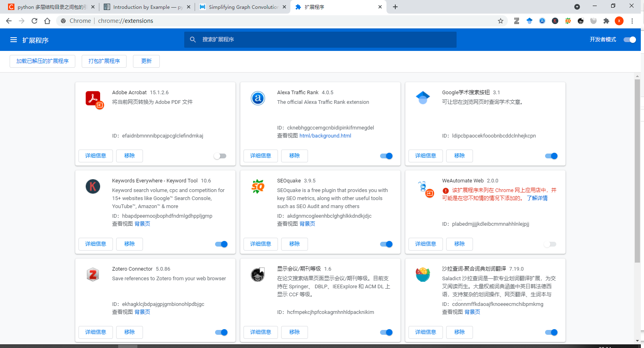Open the tab search dropdown

[577, 7]
